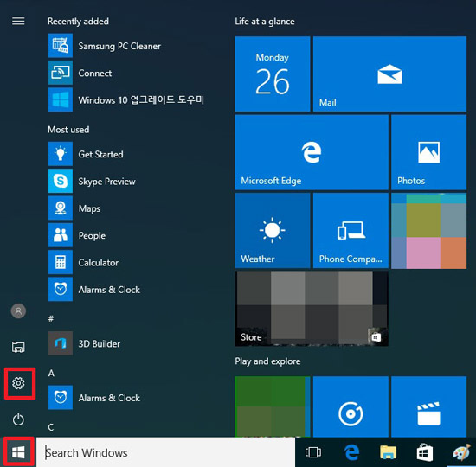Open the Mail tile
This screenshot has height=467, width=476.
[389, 74]
